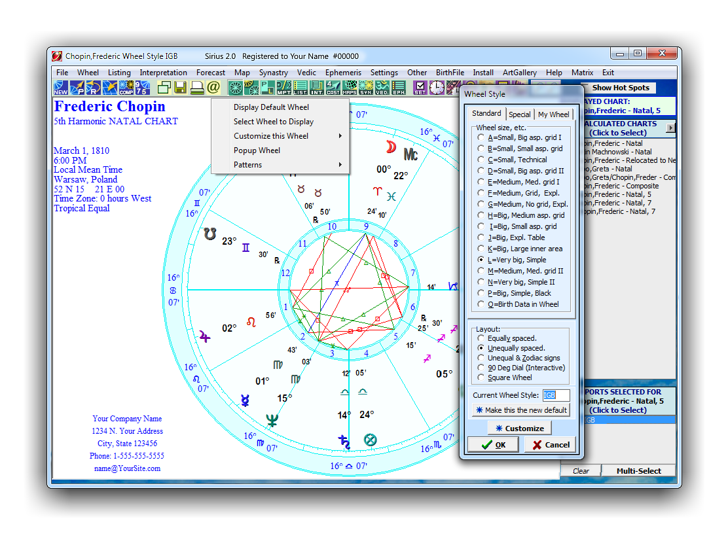Image resolution: width=728 pixels, height=560 pixels.
Task: Open the ArtGallery menu
Action: 520,73
